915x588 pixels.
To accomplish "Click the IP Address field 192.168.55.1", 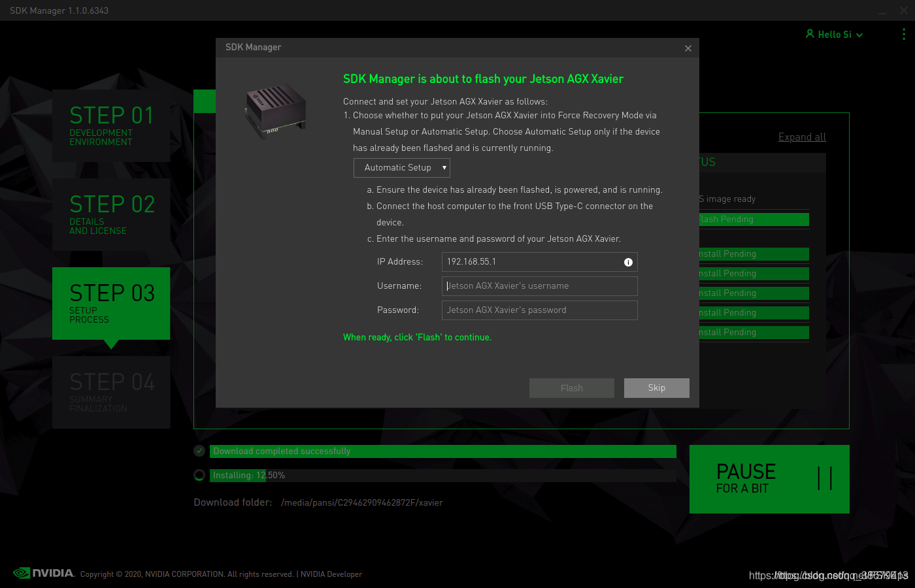I will point(540,262).
